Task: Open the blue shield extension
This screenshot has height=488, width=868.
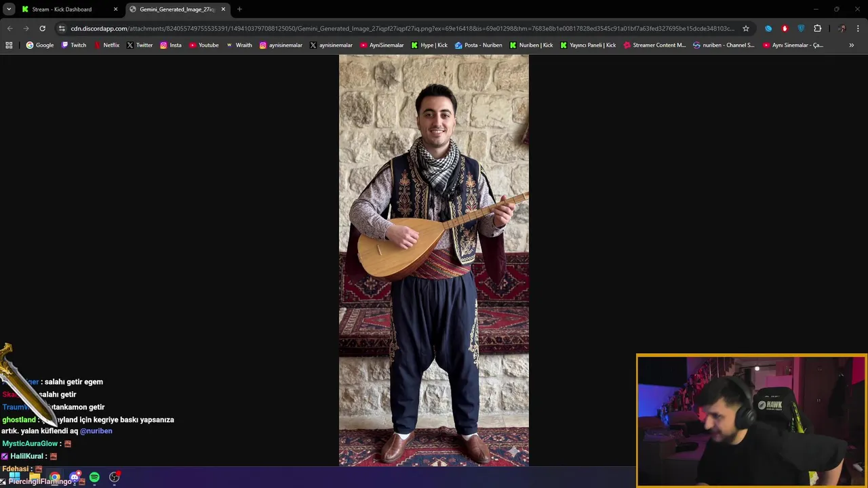Action: click(801, 28)
